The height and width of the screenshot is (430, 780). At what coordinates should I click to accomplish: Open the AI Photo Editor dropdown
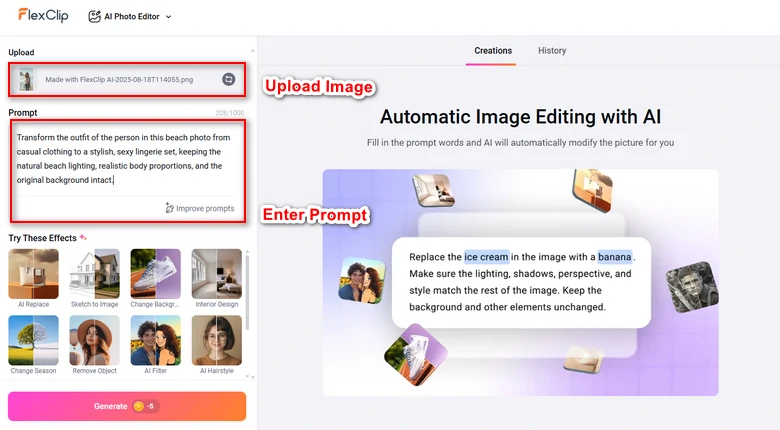[x=130, y=16]
